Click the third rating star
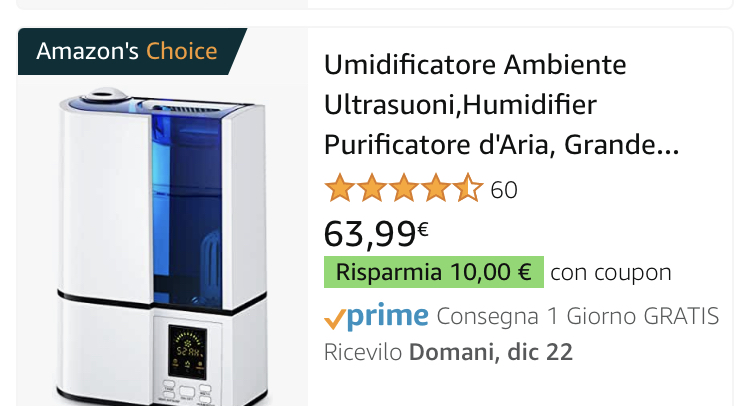750x406 pixels. tap(404, 188)
